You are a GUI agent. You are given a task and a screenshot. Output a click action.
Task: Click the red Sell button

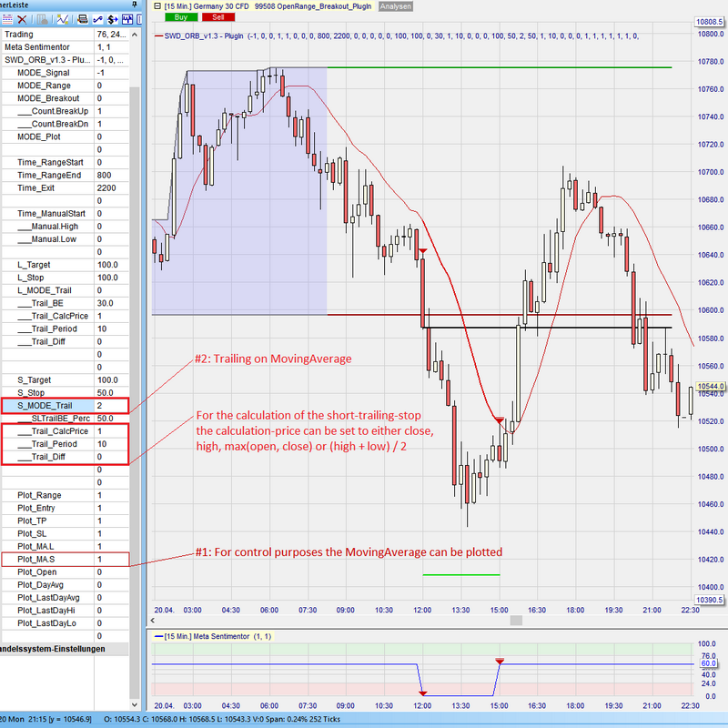[x=218, y=17]
